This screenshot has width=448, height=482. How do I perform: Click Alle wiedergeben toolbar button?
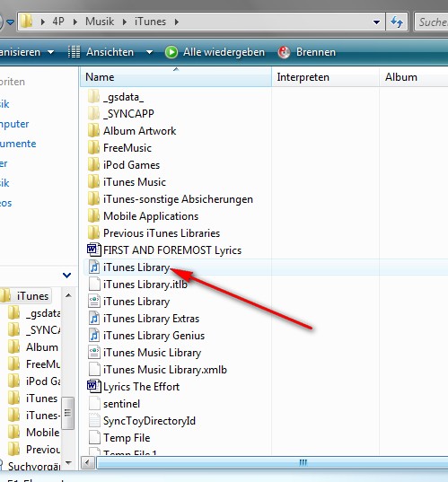pyautogui.click(x=215, y=52)
